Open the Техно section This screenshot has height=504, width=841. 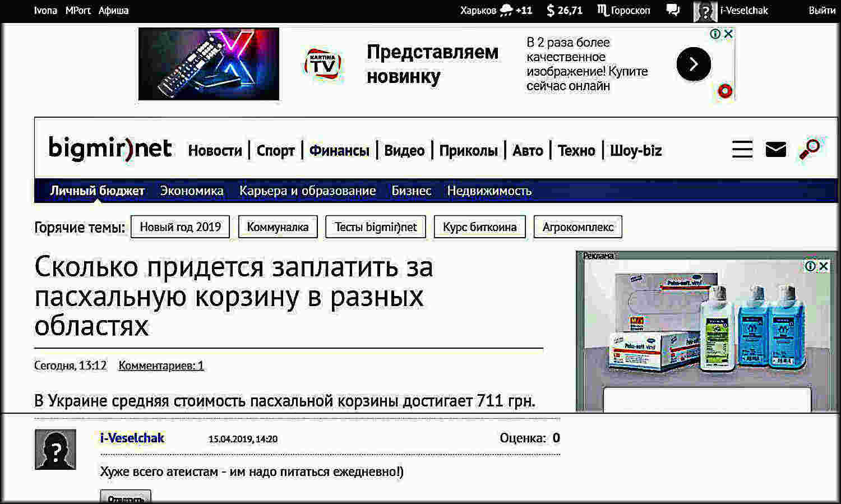tap(576, 151)
